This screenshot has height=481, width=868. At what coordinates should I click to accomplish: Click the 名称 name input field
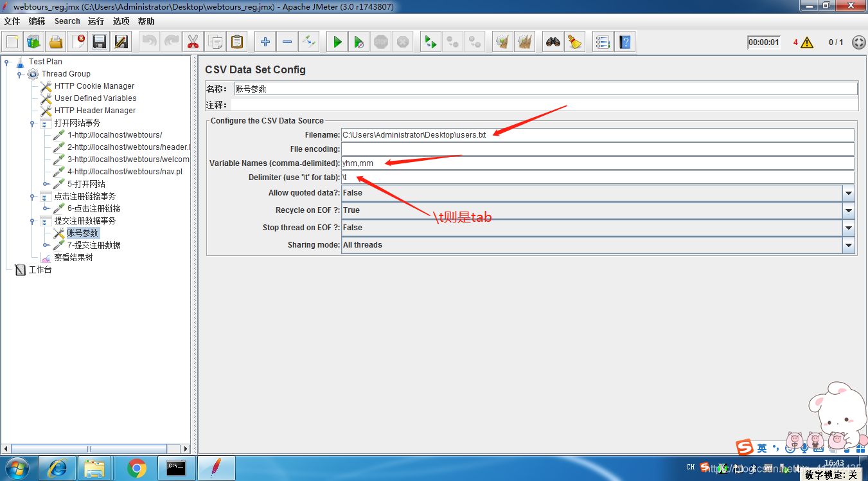(545, 89)
